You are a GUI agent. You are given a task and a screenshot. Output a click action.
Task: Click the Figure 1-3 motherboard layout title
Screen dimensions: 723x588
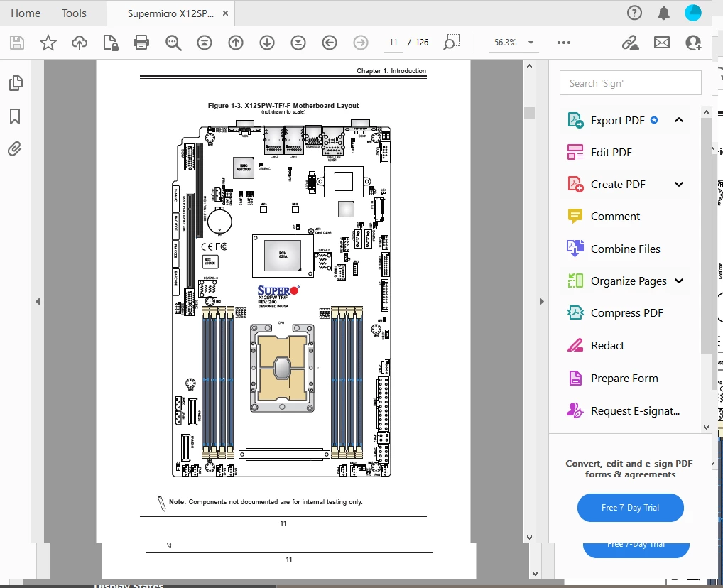pos(283,106)
